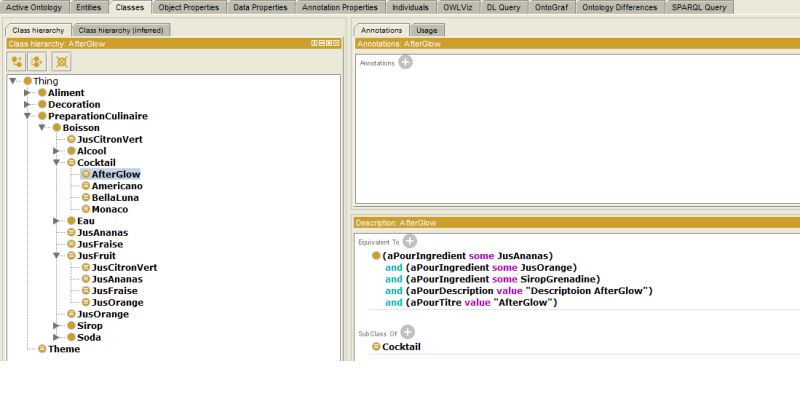The image size is (800, 420).
Task: Expand the Soda node
Action: pos(57,337)
